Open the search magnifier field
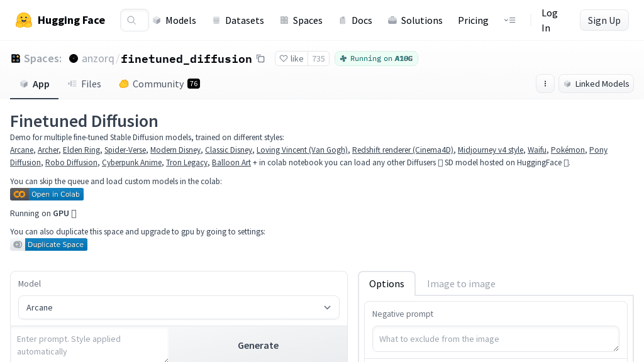This screenshot has width=644, height=362. point(133,19)
